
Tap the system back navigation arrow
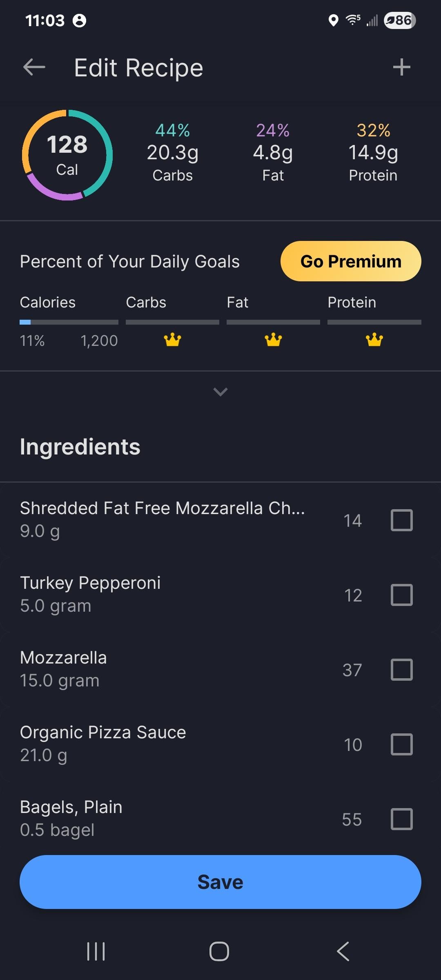click(x=343, y=951)
